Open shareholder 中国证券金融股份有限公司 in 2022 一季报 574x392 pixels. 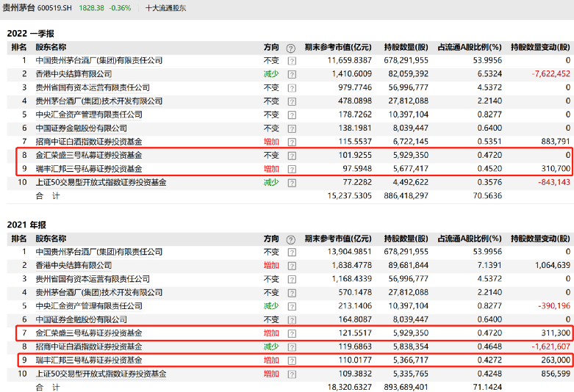pyautogui.click(x=82, y=128)
